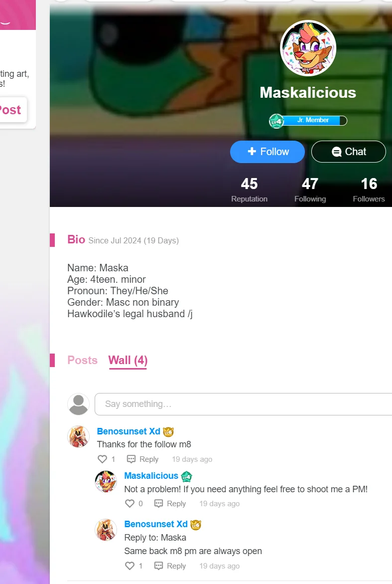Click the LV4 badge on the Jr. Member bar
The height and width of the screenshot is (584, 392).
tap(276, 121)
